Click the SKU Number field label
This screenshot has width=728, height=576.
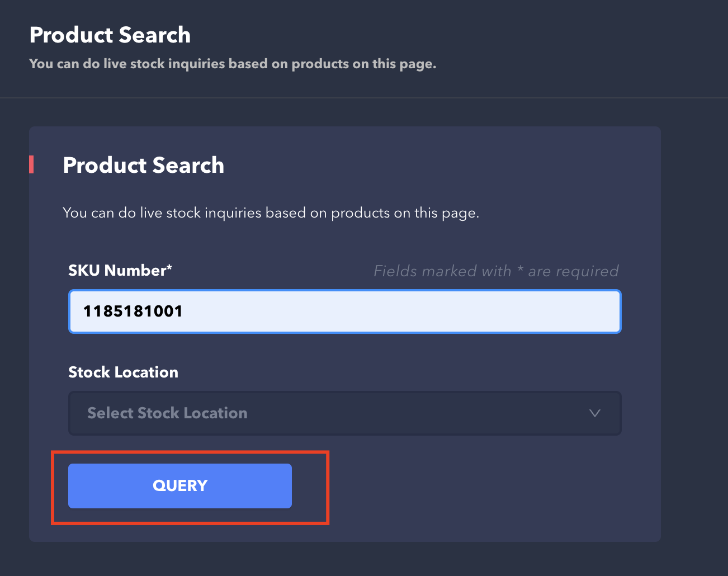click(x=116, y=271)
